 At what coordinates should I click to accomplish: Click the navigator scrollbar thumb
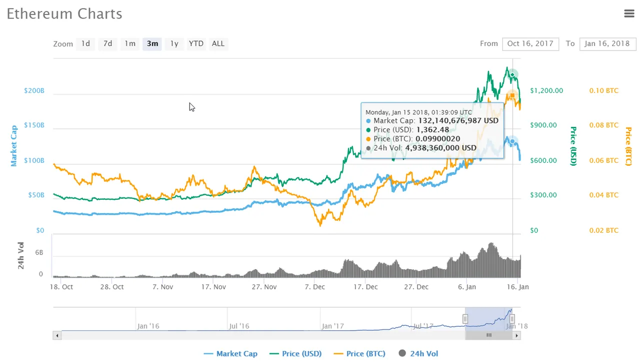[x=489, y=336]
